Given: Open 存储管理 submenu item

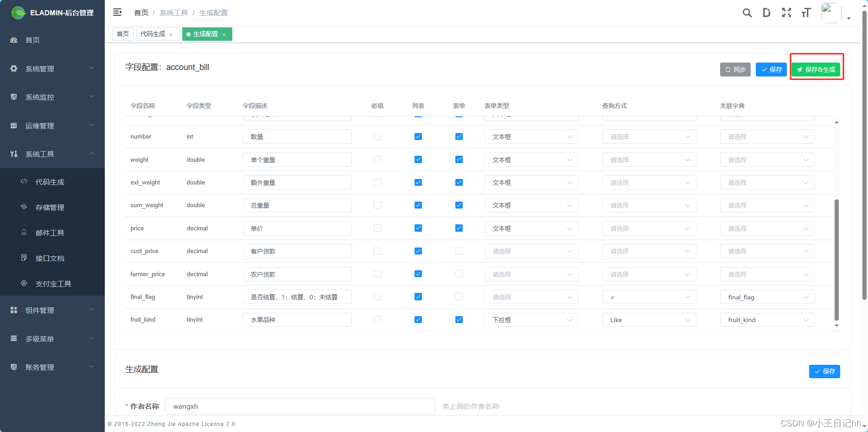Looking at the screenshot, I should (x=52, y=207).
